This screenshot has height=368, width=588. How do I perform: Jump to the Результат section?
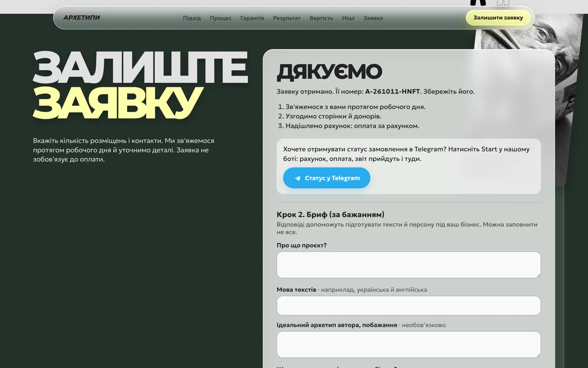tap(287, 18)
